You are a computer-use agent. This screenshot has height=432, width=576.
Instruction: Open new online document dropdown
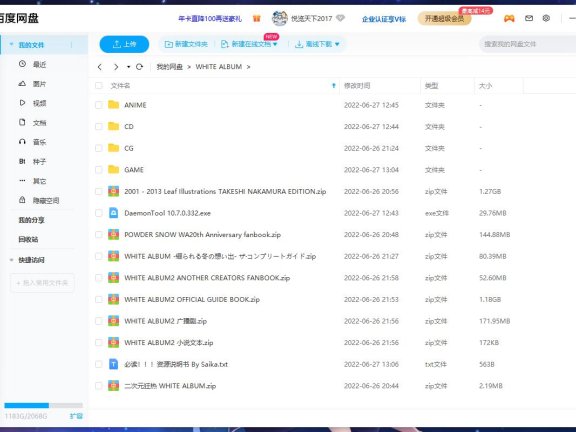coord(249,44)
